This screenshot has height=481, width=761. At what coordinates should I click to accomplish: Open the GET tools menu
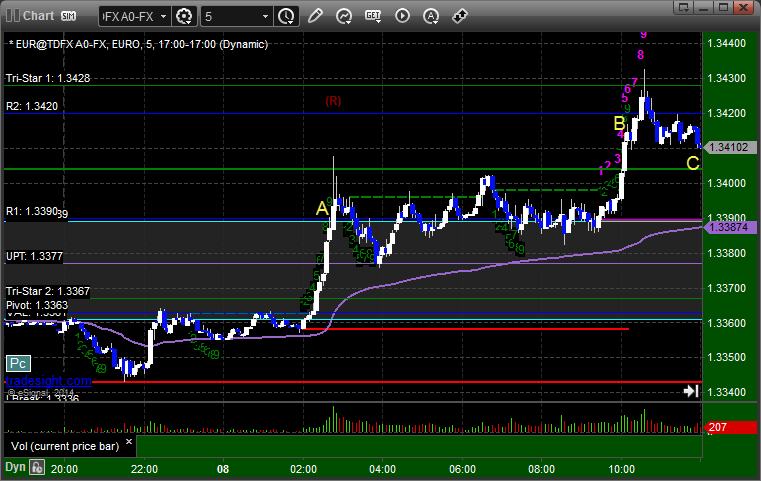(373, 16)
